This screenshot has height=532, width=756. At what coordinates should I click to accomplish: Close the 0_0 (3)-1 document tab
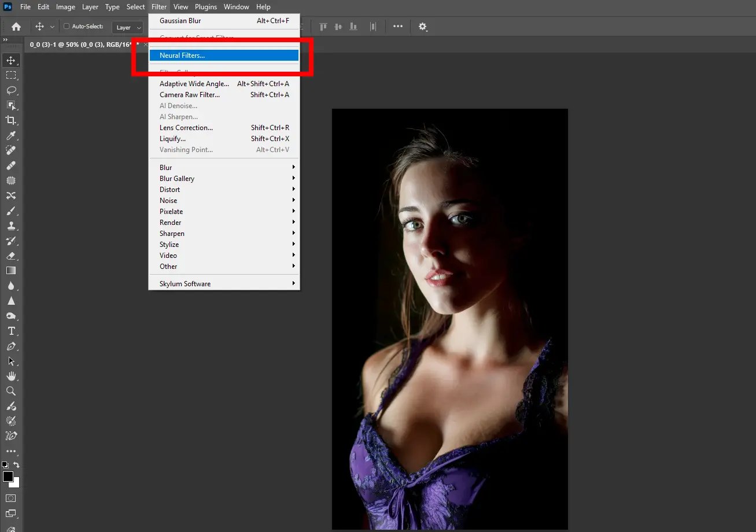[146, 45]
